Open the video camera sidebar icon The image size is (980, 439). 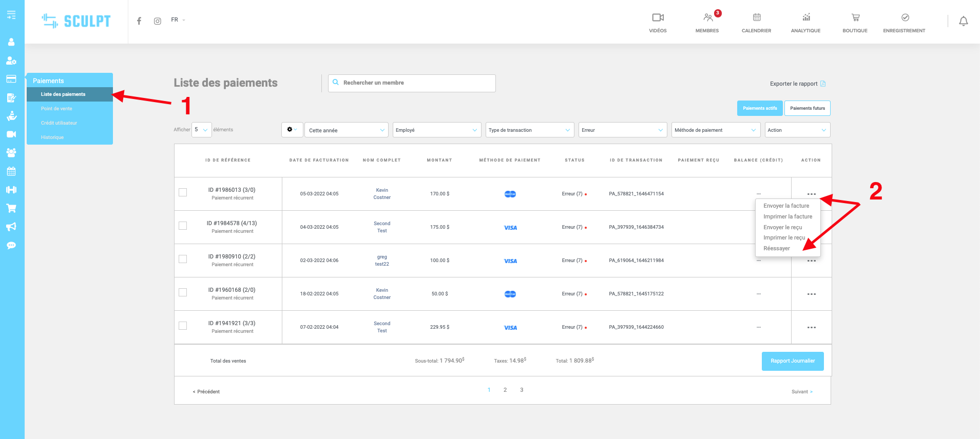[11, 134]
